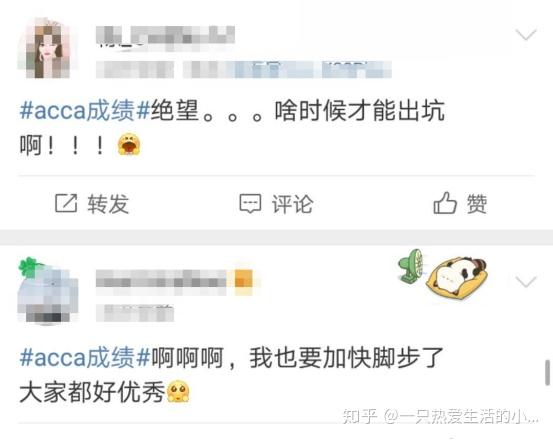Tap the 转发 repost label

pyautogui.click(x=108, y=204)
